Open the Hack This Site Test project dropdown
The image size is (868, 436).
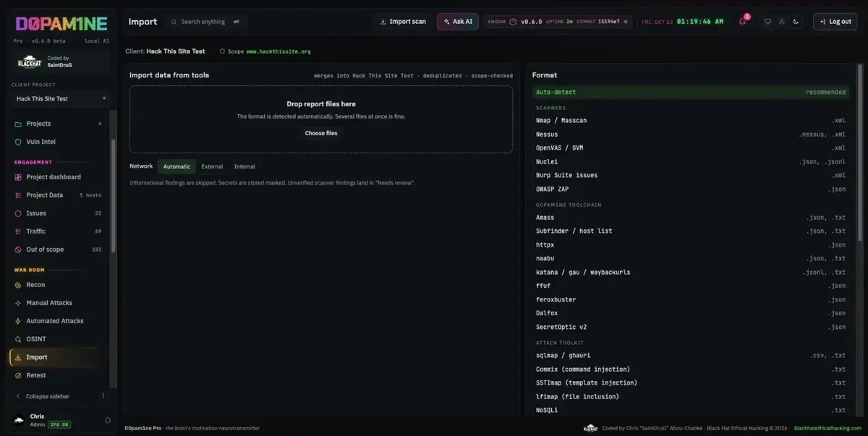point(61,98)
